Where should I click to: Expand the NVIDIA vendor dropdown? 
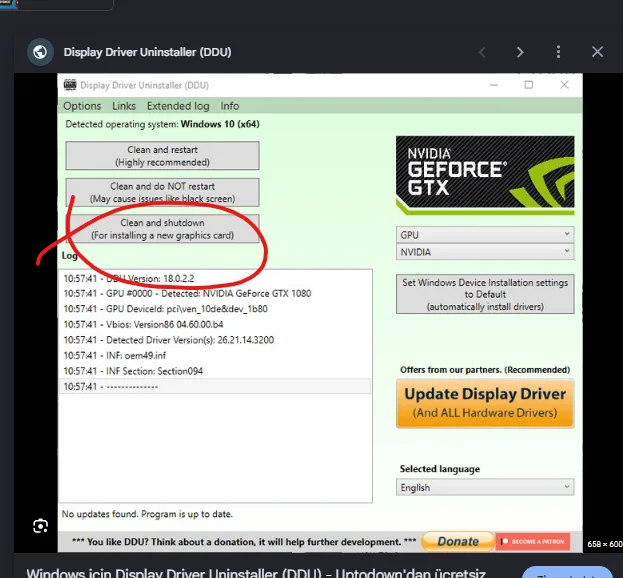(485, 252)
